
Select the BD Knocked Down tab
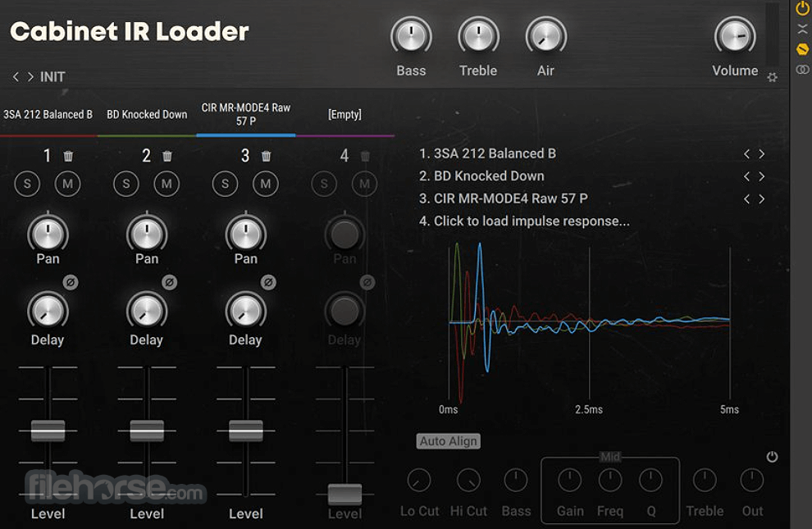(147, 114)
